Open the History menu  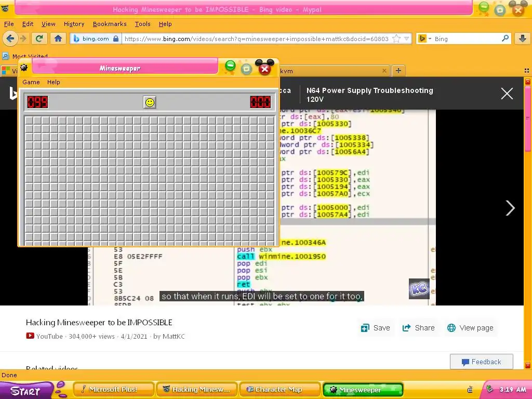point(74,24)
